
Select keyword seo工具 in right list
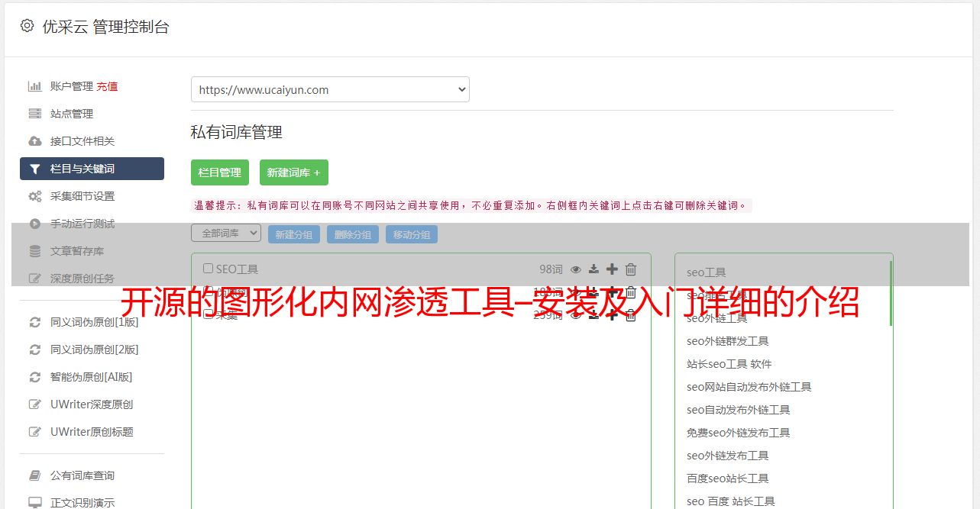click(707, 272)
